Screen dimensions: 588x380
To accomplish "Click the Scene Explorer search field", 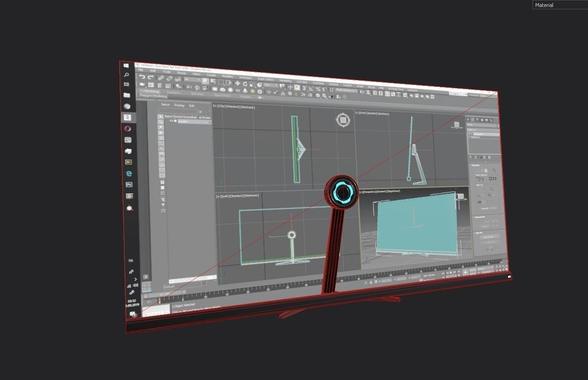I will (x=178, y=112).
